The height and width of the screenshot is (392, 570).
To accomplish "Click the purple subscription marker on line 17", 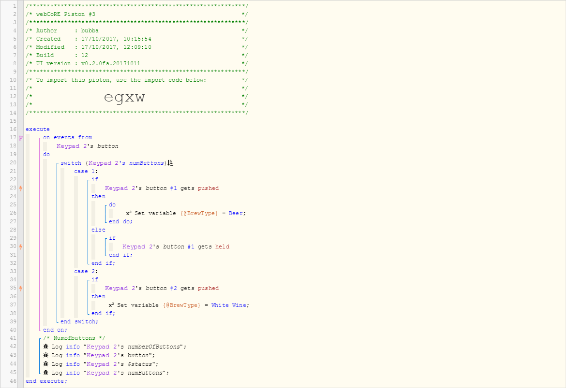I will (21, 138).
